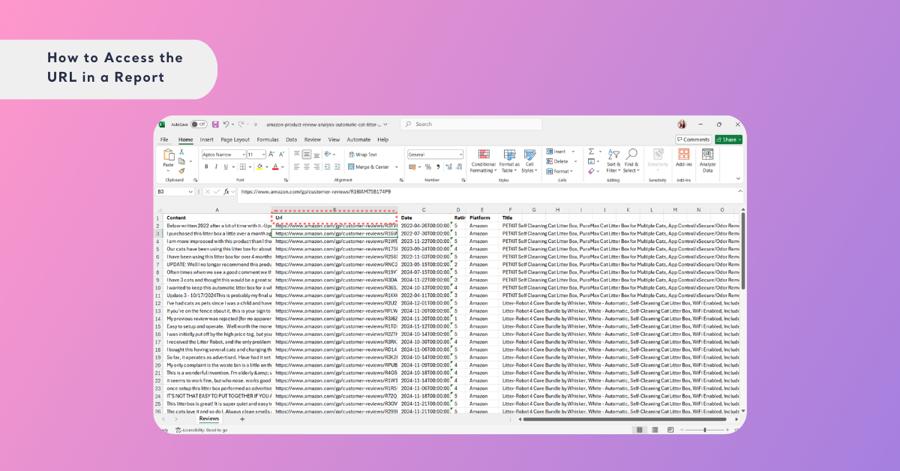Click Merge & Center

pyautogui.click(x=368, y=167)
